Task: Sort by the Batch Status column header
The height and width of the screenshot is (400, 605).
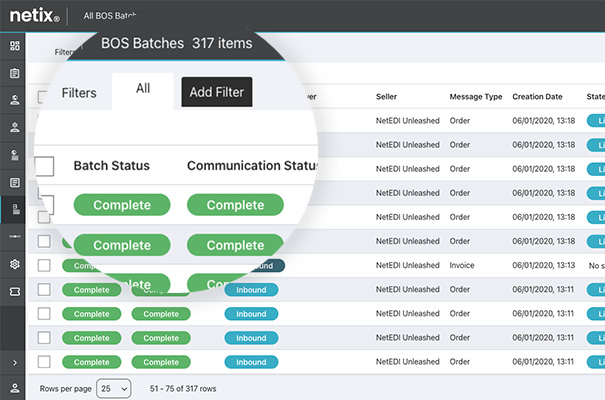Action: 112,165
